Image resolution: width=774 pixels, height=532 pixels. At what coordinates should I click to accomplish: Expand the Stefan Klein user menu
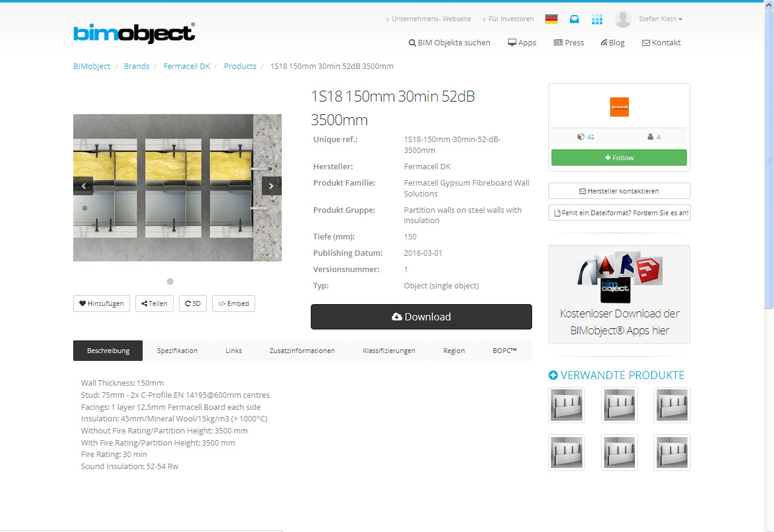(x=660, y=19)
